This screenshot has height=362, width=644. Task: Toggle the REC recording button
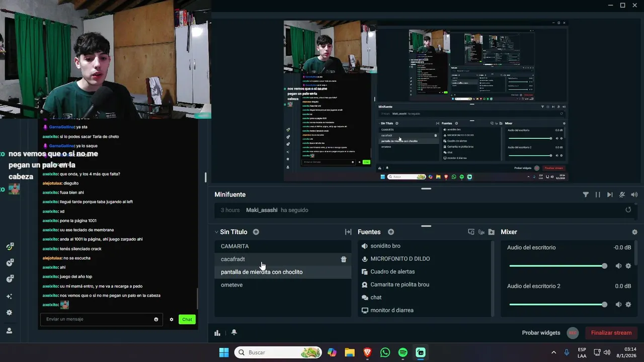[573, 333]
